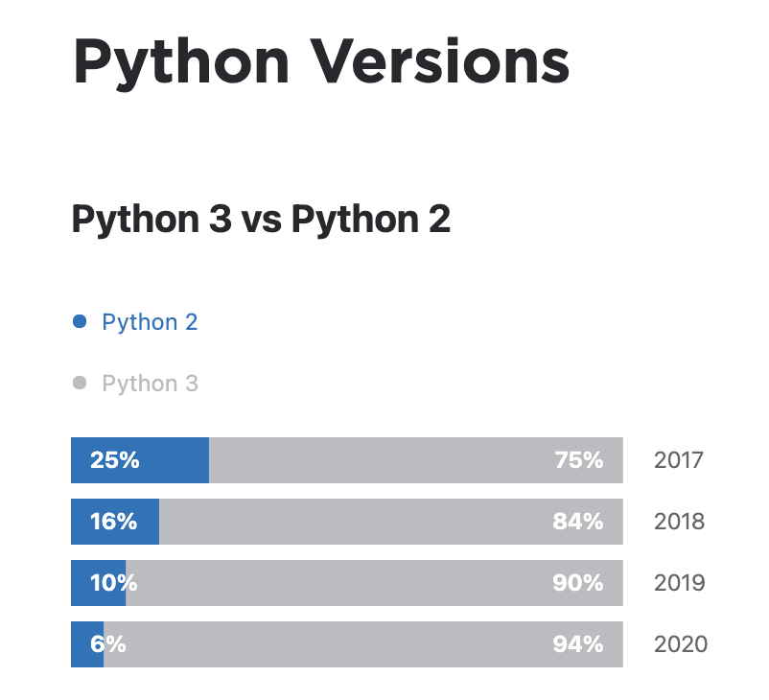Select the 2020 year label

[x=680, y=644]
